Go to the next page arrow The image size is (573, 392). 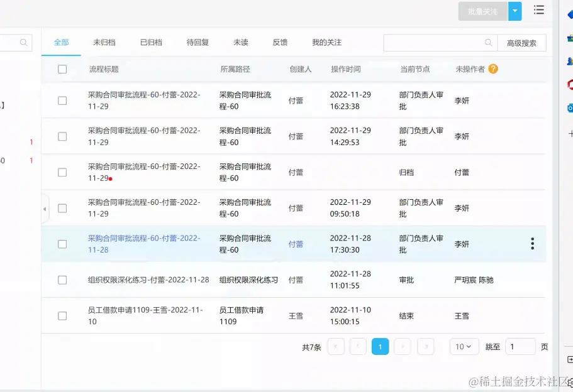click(x=403, y=346)
